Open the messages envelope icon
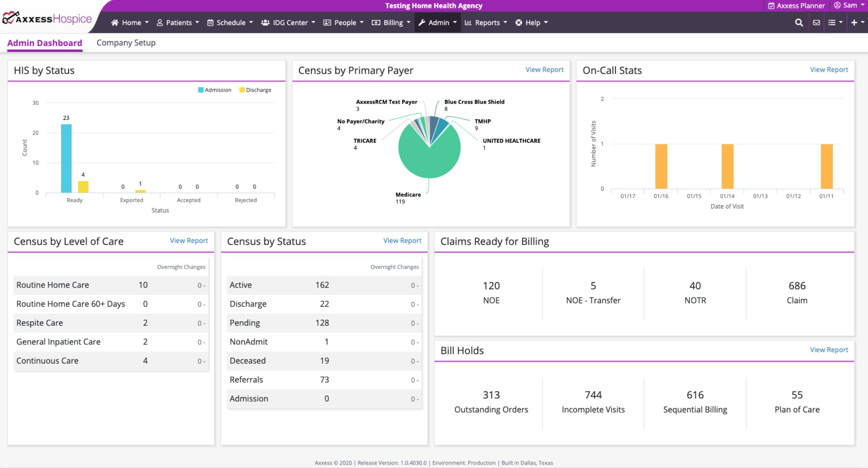Image resolution: width=868 pixels, height=468 pixels. coord(816,23)
